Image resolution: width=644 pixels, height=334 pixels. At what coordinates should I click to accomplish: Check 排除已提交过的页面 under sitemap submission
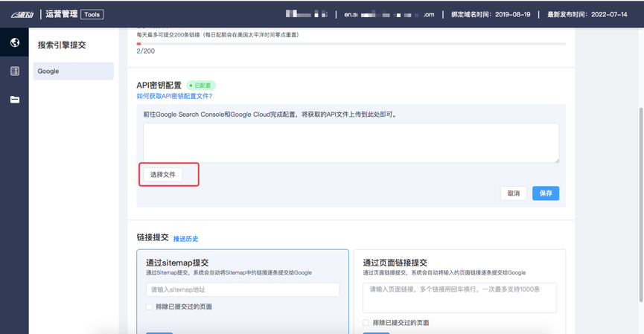pos(150,306)
